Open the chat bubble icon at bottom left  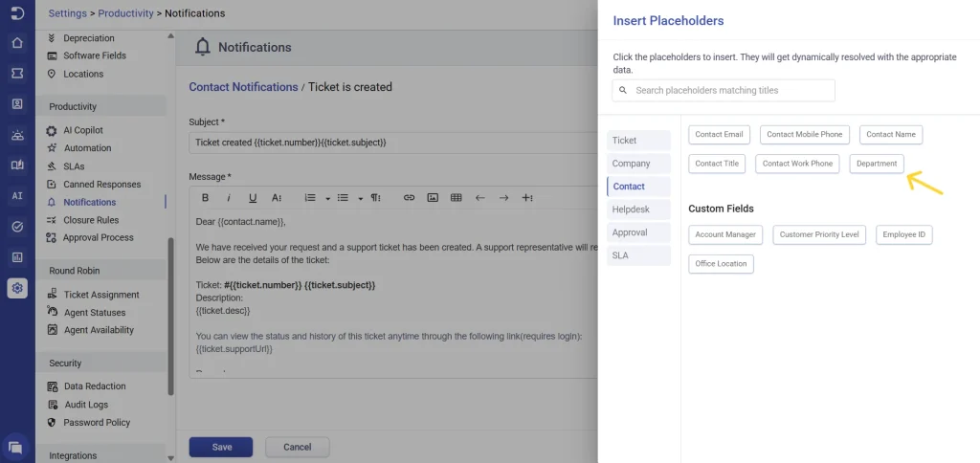tap(15, 447)
